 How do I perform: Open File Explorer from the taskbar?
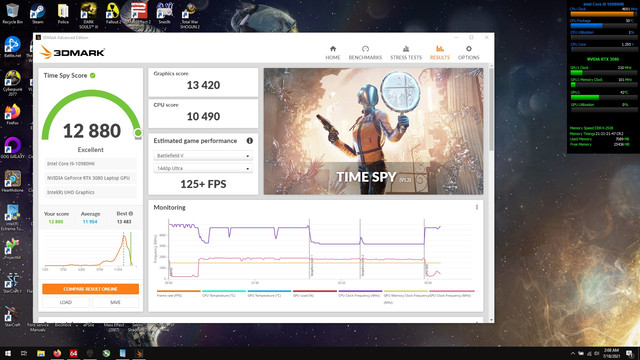pos(41,353)
